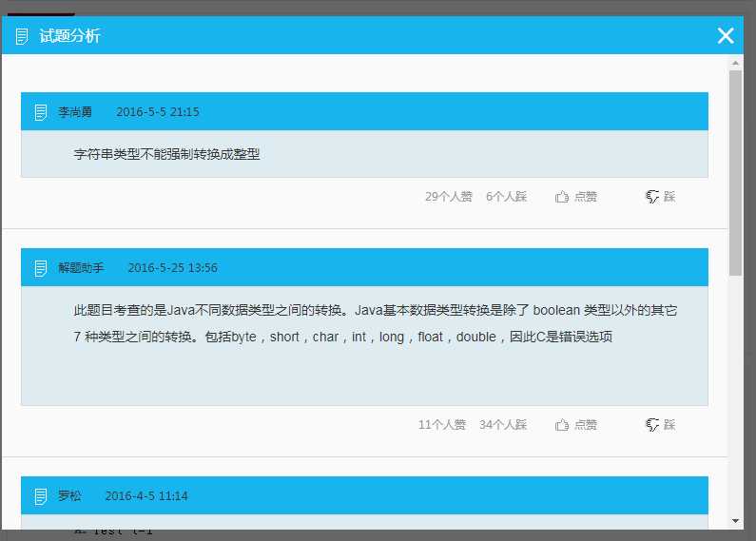Click the note icon next to 李尚勇
756x541 pixels.
pyautogui.click(x=41, y=112)
